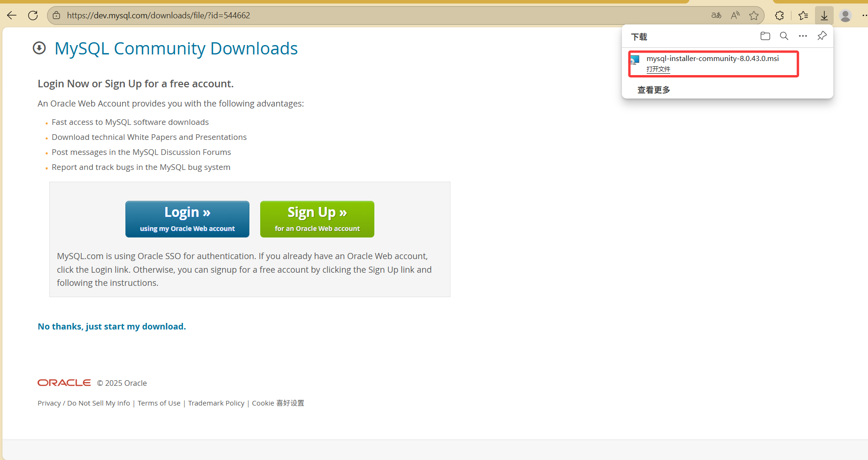Click 查看更多 in downloads panel

(653, 90)
